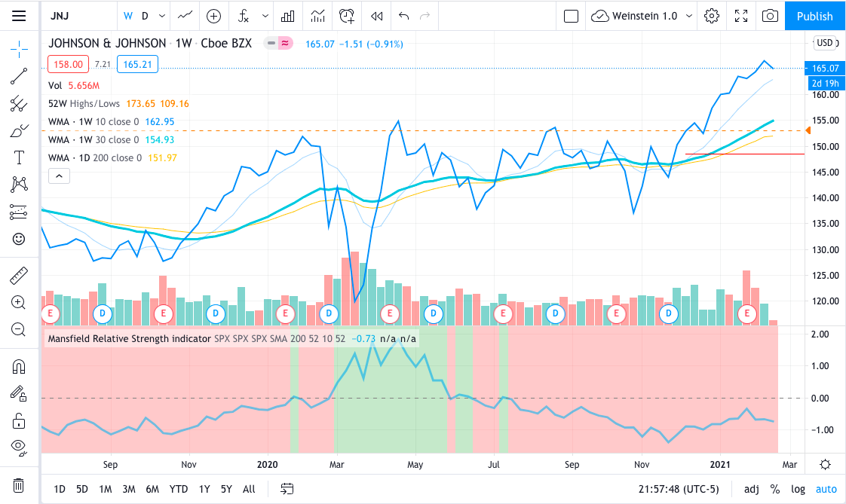The height and width of the screenshot is (504, 846).
Task: Open chart settings gear icon
Action: point(711,16)
